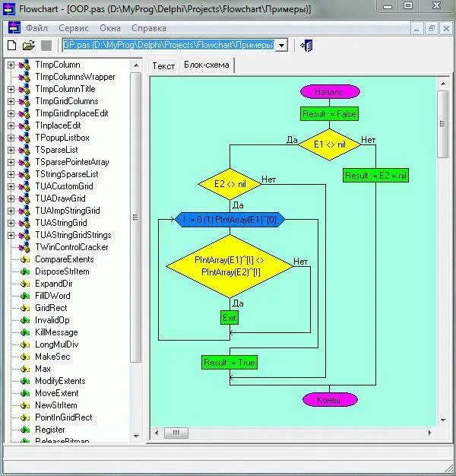Switch to the Блок-схема tab

206,65
